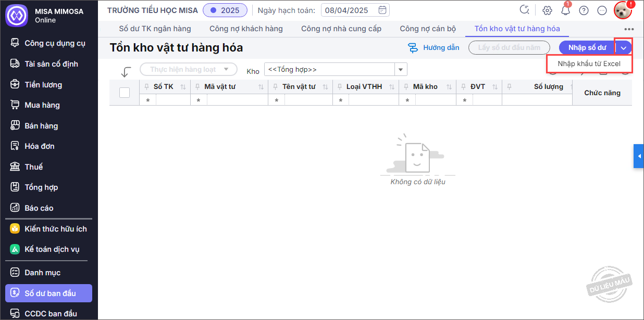Click the Mã vật tư filter input

(x=237, y=100)
